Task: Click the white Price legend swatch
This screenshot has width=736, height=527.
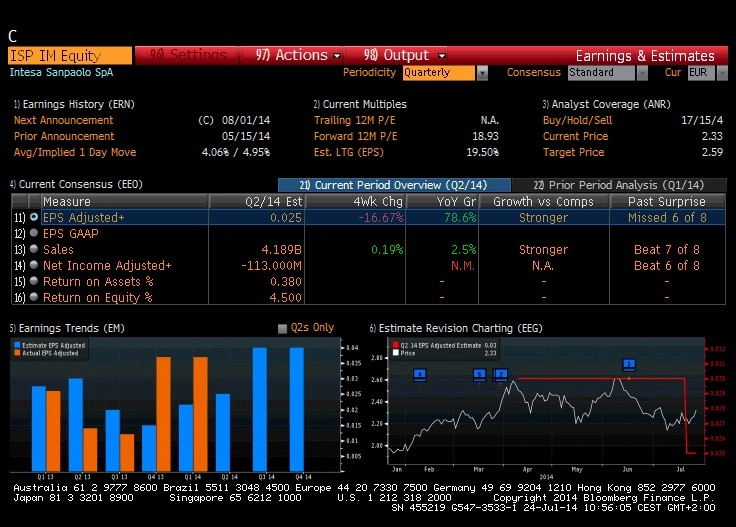Action: (396, 353)
